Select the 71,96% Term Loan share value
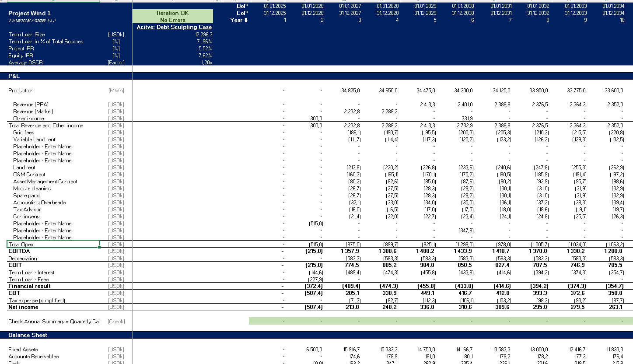633x364 pixels. click(x=204, y=42)
